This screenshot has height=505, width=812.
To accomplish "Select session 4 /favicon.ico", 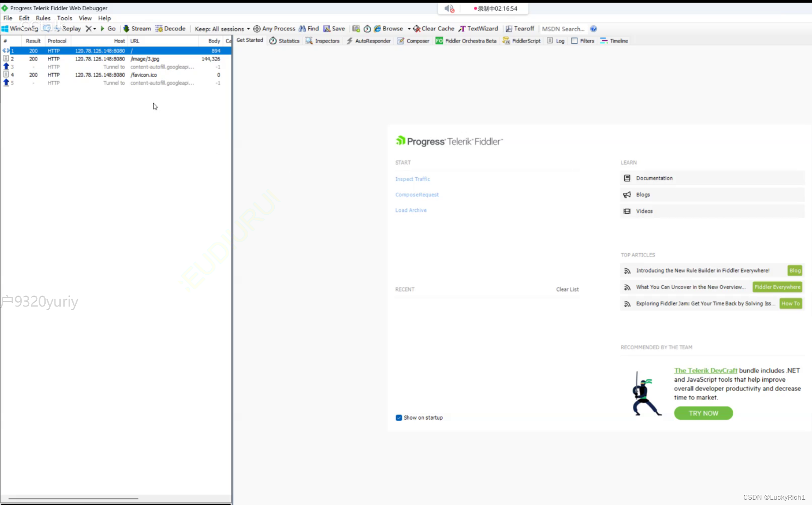I will click(x=116, y=75).
